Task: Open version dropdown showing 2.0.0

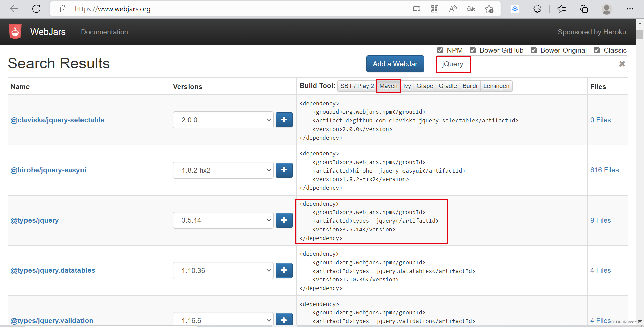Action: point(223,120)
